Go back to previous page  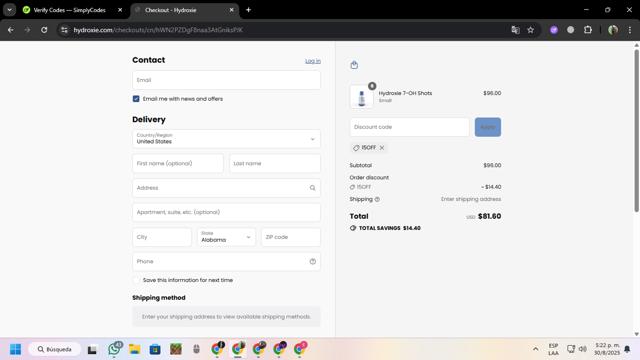point(11,30)
